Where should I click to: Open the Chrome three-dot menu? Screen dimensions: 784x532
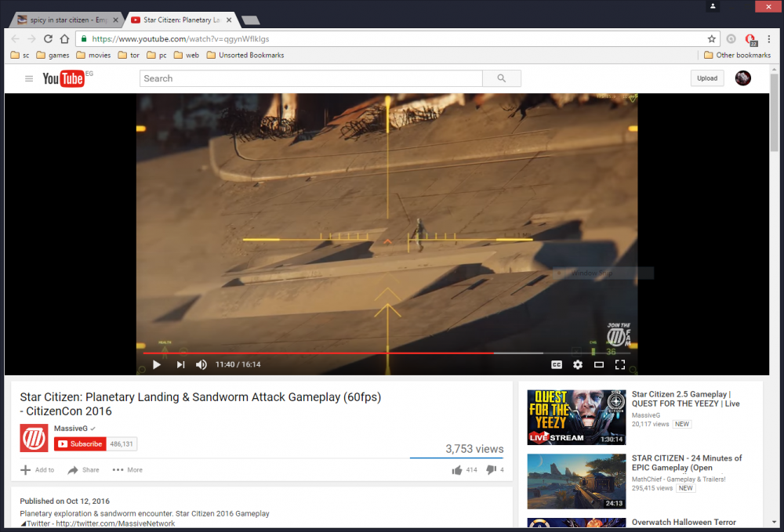tap(769, 39)
